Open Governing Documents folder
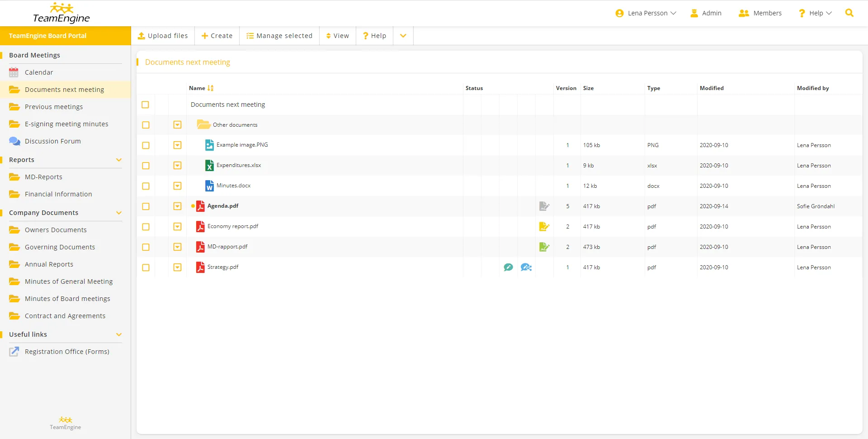This screenshot has width=868, height=439. (60, 247)
